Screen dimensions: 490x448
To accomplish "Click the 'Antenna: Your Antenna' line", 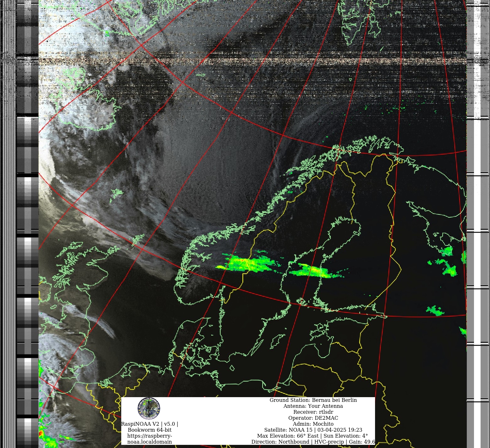I will click(x=313, y=406).
